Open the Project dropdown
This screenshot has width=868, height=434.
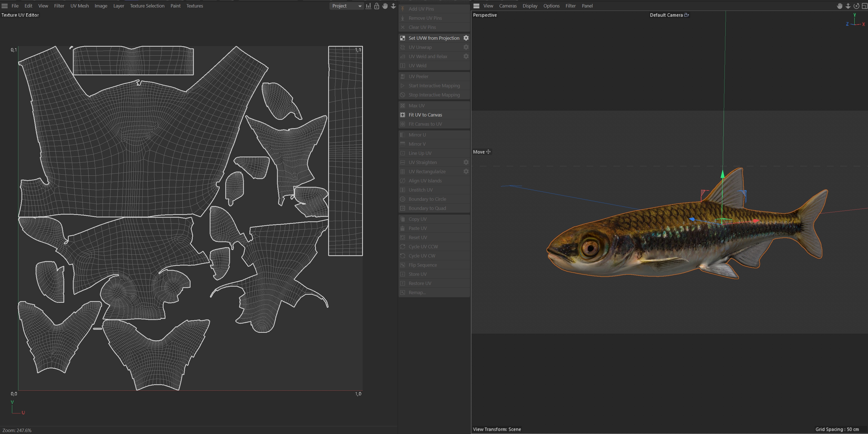coord(346,6)
